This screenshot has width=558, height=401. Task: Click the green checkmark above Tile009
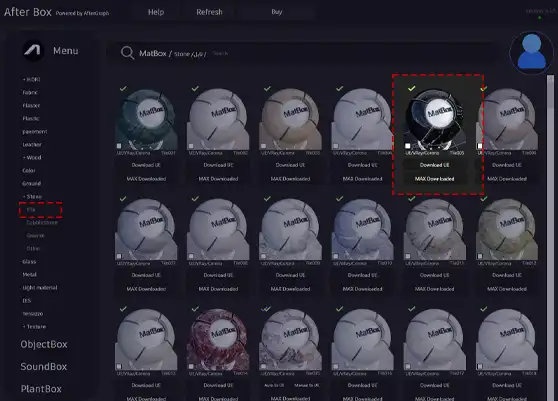[268, 199]
